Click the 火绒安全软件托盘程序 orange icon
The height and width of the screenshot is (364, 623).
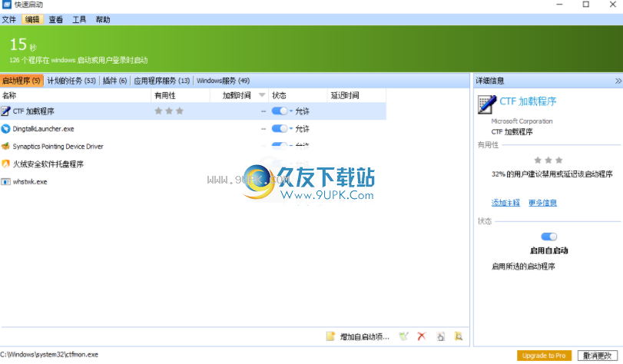[5, 164]
